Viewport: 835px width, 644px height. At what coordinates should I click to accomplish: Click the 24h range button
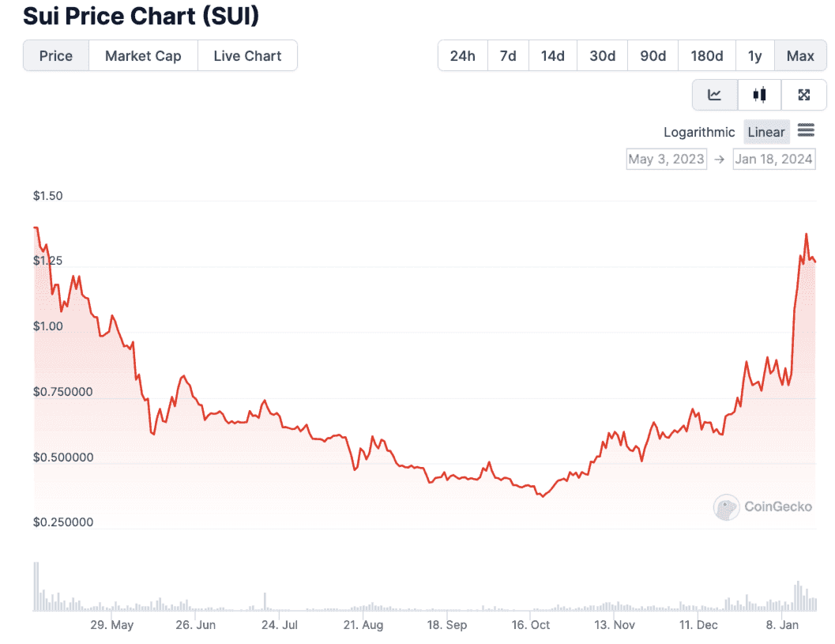tap(462, 55)
